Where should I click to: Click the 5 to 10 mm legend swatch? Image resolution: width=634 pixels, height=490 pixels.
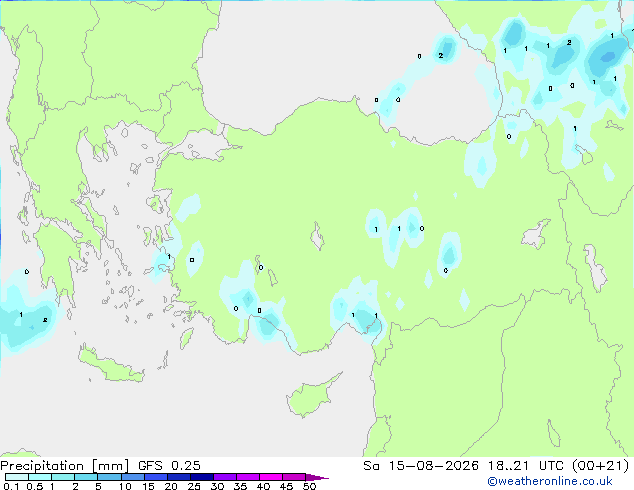(109, 477)
